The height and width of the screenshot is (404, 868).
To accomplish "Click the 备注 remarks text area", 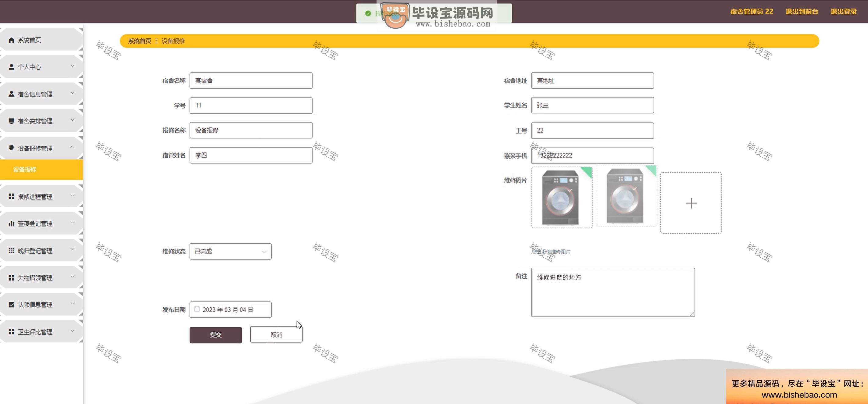I will click(613, 292).
